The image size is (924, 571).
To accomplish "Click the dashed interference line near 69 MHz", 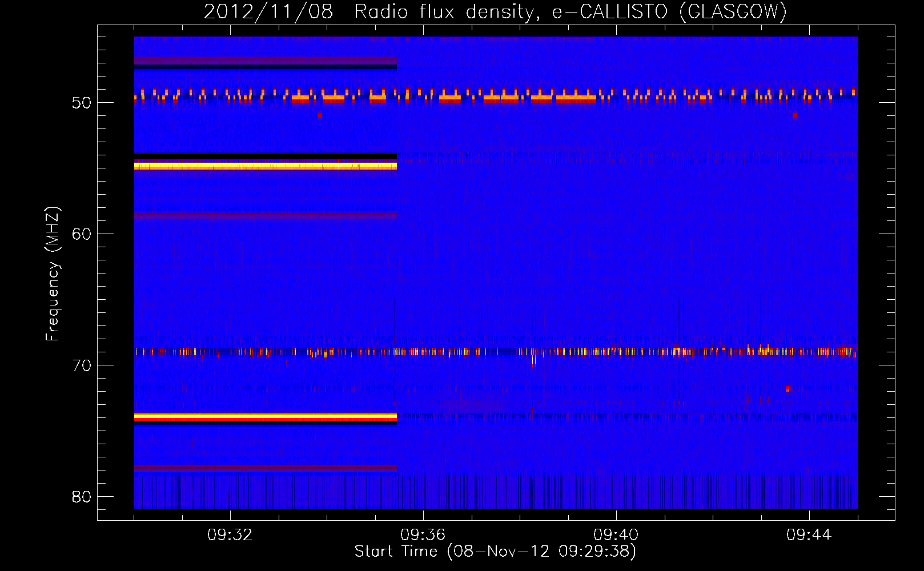I will click(x=496, y=352).
